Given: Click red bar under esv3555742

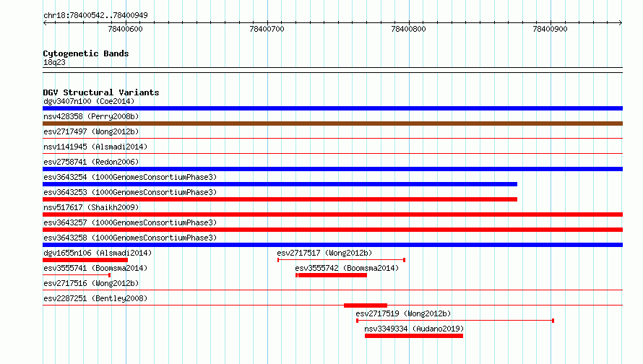Looking at the screenshot, I should pos(332,275).
